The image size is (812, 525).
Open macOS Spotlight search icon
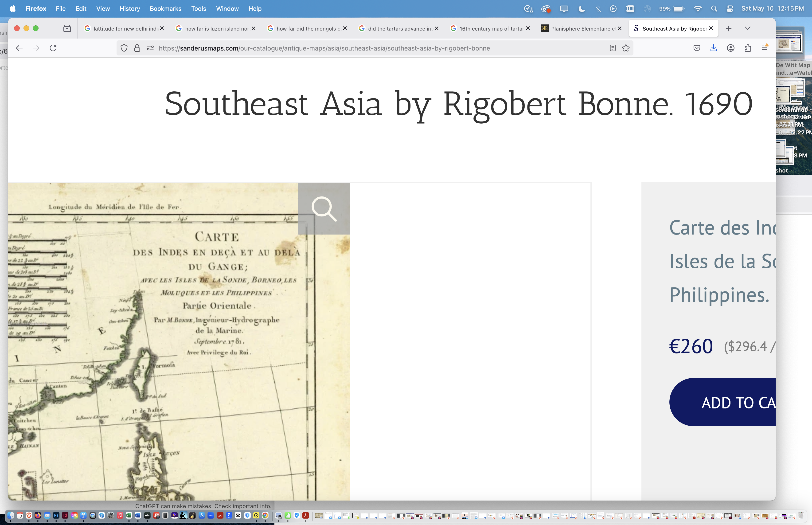(714, 8)
